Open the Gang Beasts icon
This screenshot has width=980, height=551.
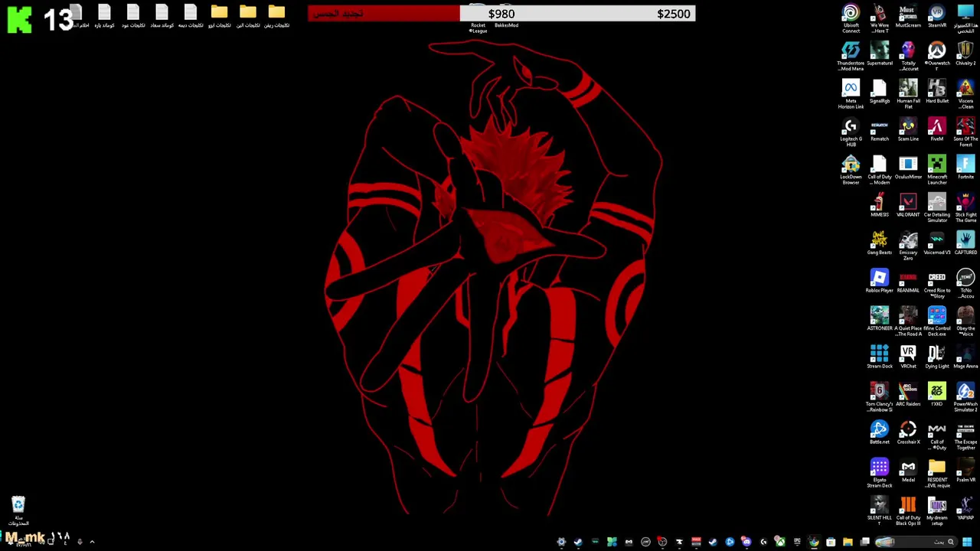[x=879, y=244]
